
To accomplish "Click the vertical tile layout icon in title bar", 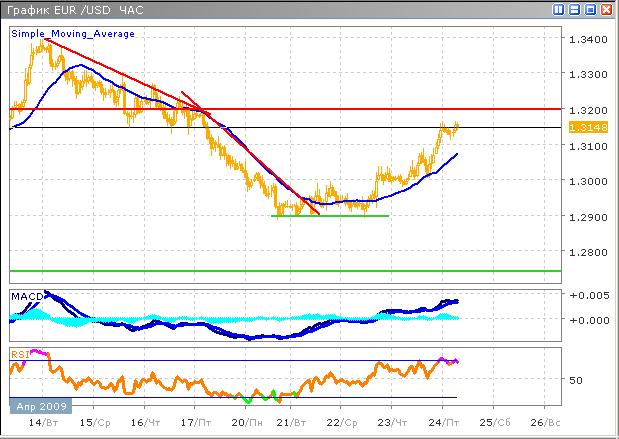I will (x=557, y=9).
